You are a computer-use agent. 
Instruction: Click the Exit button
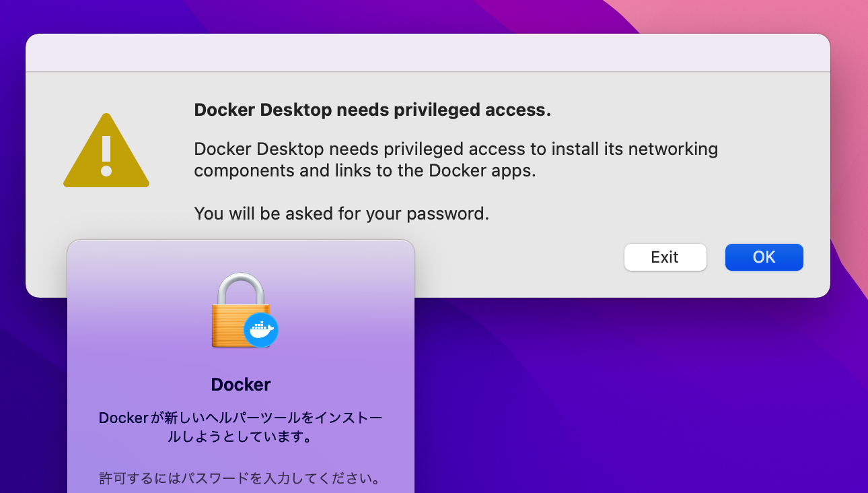tap(665, 257)
